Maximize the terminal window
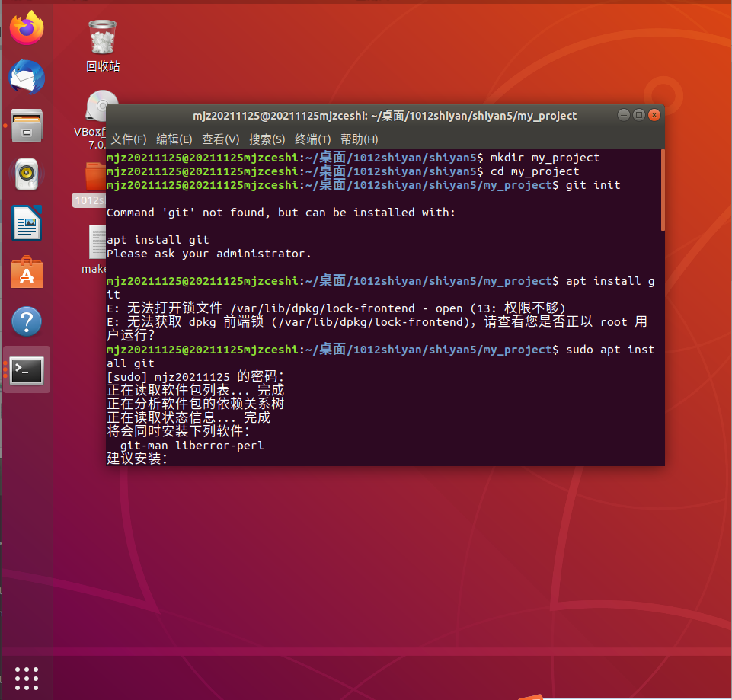 [x=638, y=115]
